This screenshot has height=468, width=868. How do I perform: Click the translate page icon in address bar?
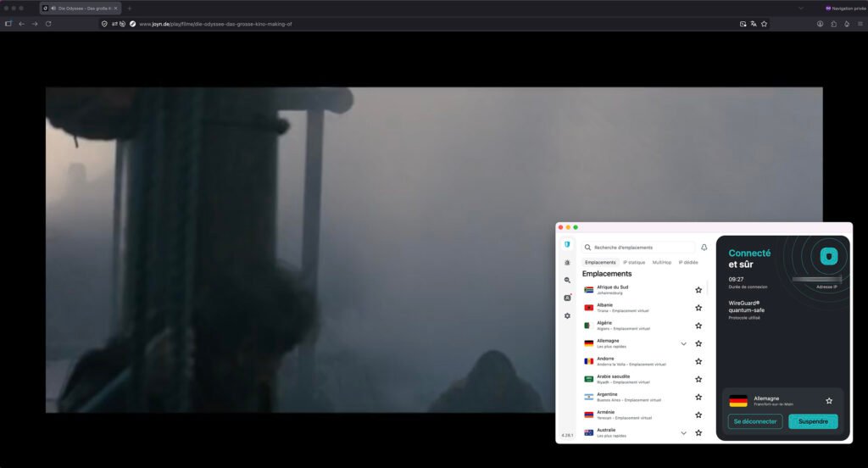pos(754,24)
